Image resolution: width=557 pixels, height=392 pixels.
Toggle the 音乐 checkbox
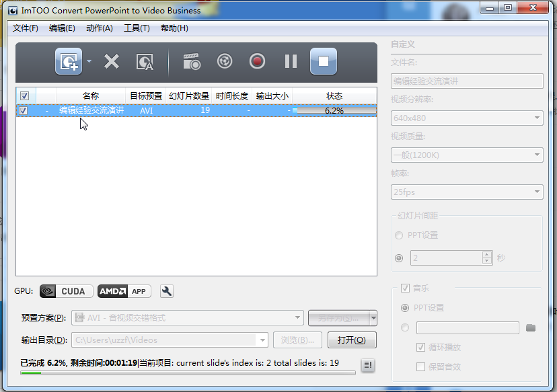point(405,288)
